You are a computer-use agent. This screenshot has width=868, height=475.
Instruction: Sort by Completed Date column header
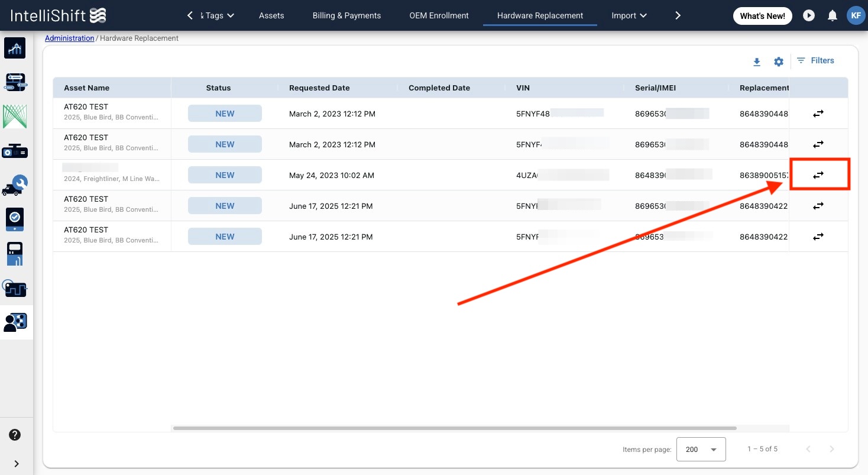click(439, 88)
